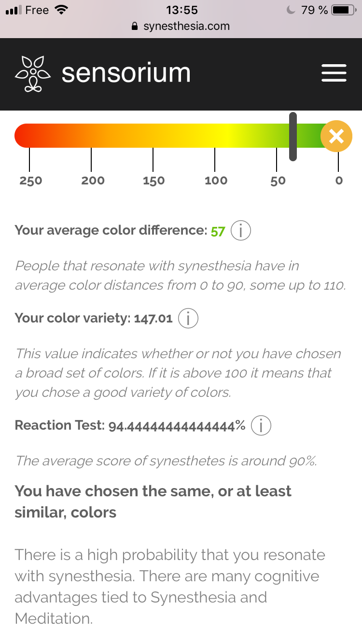Click the Sensorium flower logo icon
Screen dimensions: 362x644
point(33,74)
